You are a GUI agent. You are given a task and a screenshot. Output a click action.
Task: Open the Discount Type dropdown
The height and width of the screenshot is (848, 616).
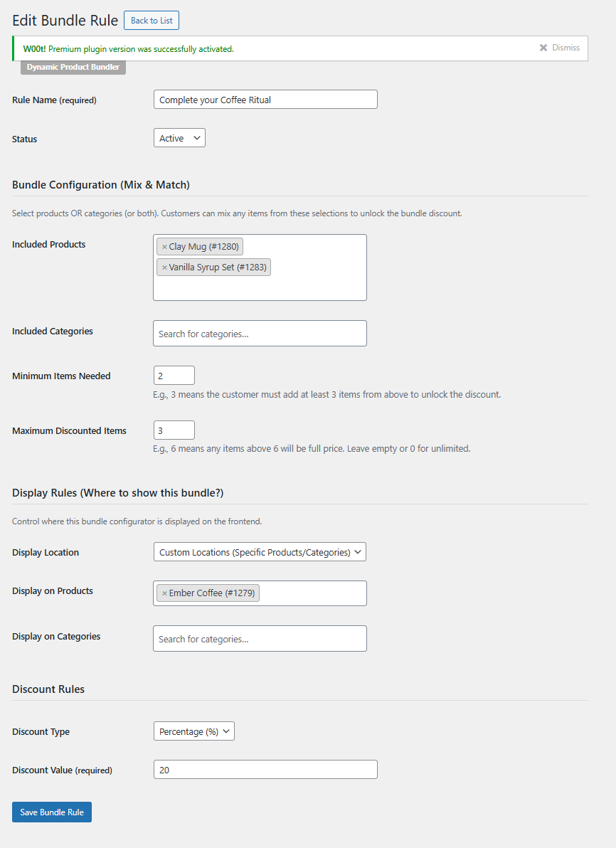click(x=194, y=731)
